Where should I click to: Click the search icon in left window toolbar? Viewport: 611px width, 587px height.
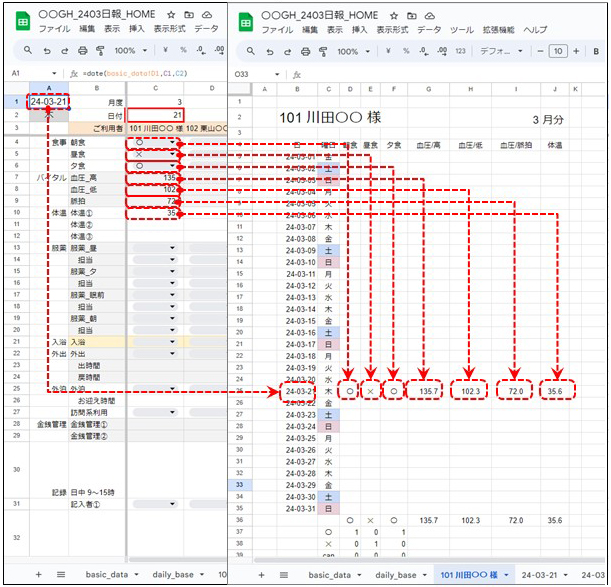(28, 50)
